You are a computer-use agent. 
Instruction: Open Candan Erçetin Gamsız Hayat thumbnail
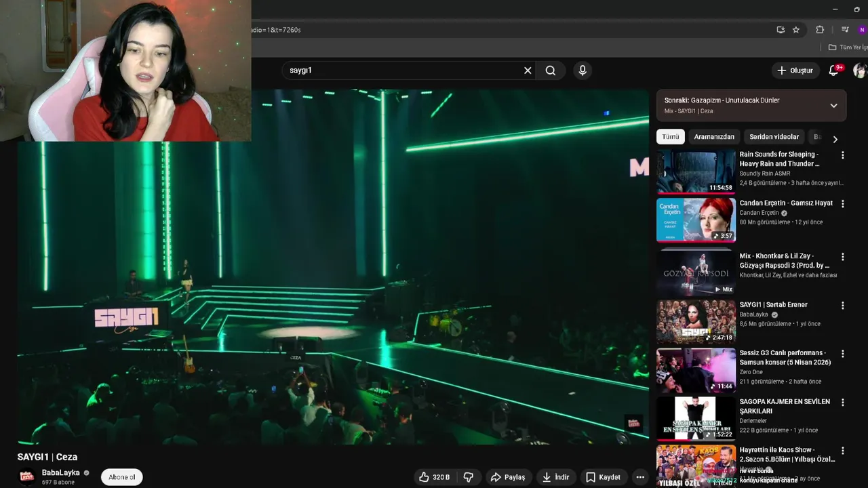coord(696,220)
